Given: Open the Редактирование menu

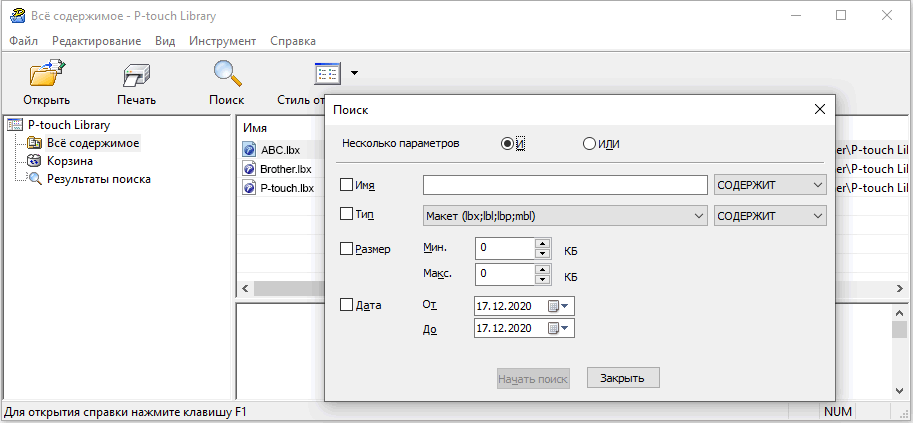Looking at the screenshot, I should [x=96, y=41].
